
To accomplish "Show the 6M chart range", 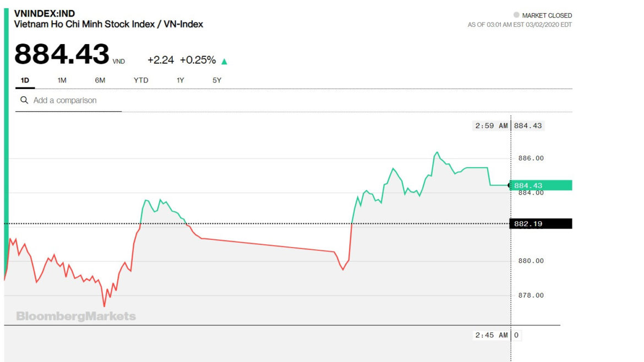I will (x=100, y=80).
